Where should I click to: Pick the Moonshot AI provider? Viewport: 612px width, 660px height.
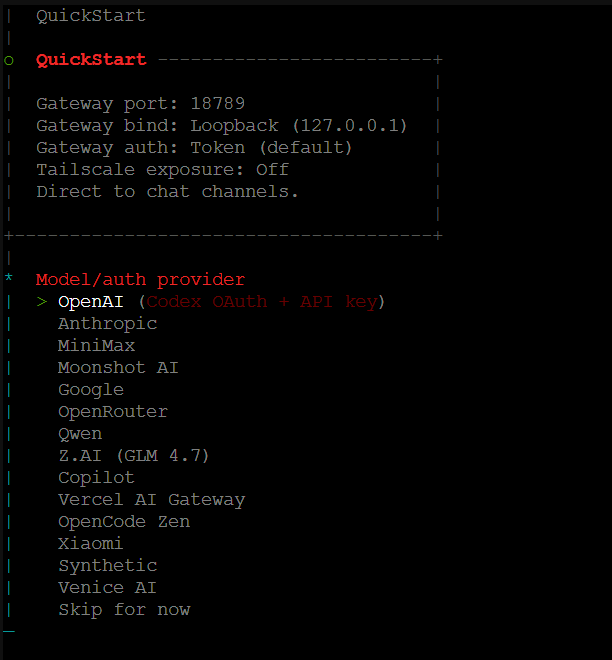[x=118, y=368]
